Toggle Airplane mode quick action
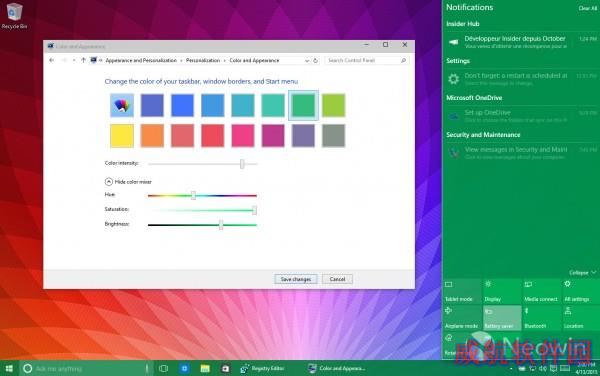This screenshot has width=600, height=376. 462,318
